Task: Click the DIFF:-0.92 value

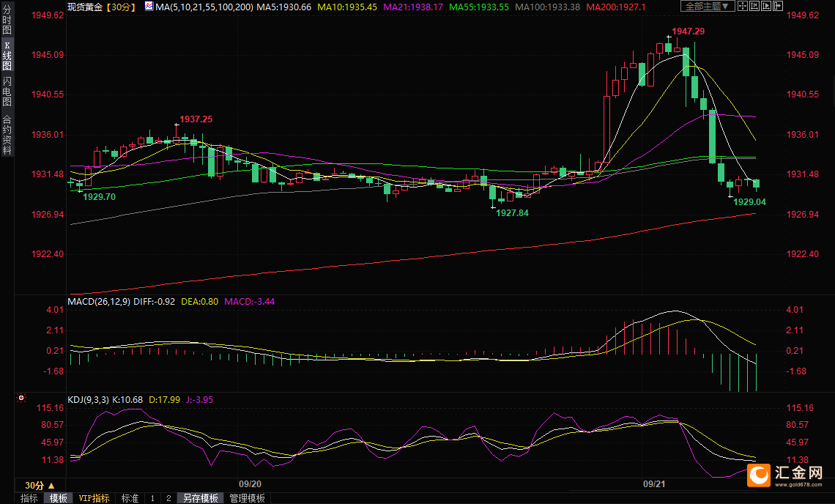Action: coord(154,302)
